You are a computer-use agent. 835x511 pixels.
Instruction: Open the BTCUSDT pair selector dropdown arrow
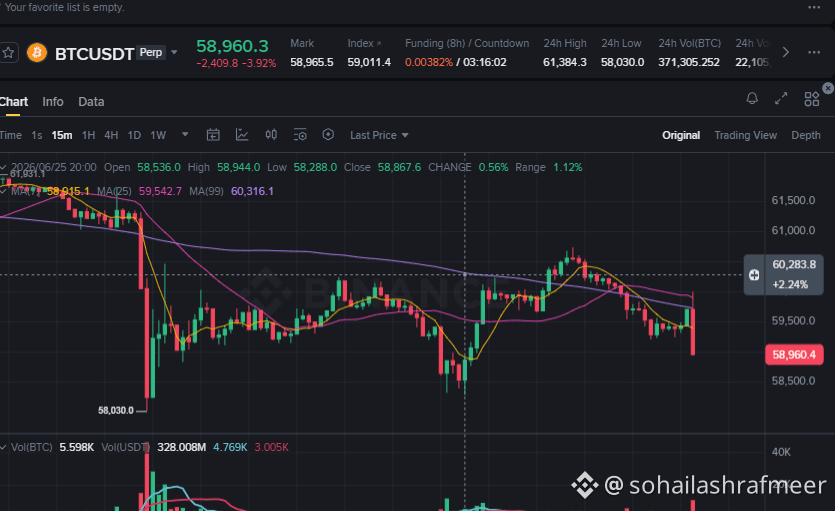point(174,53)
